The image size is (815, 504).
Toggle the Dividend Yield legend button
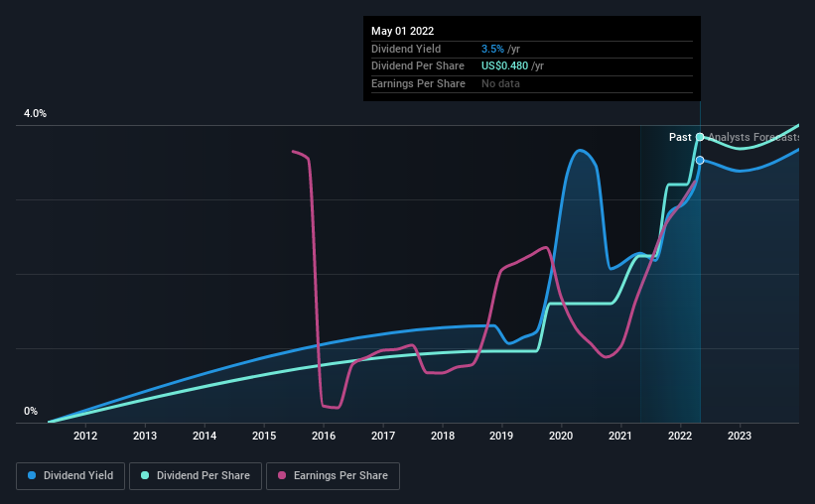70,476
